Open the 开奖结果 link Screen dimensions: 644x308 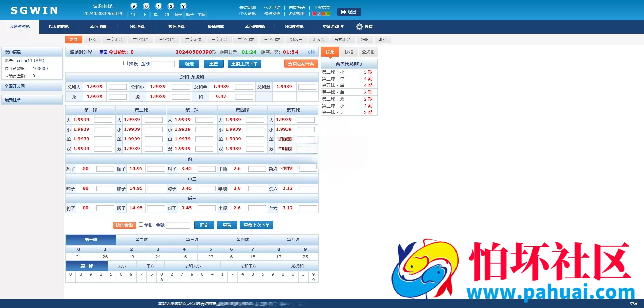pos(322,7)
